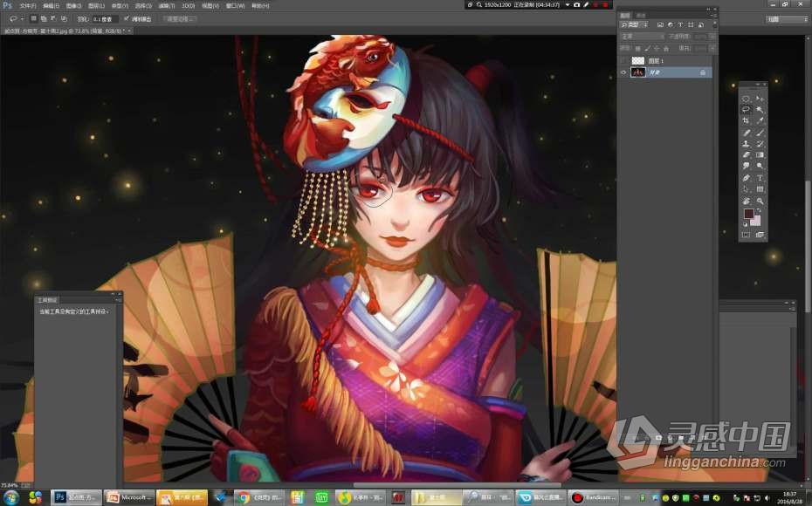Select the Crop tool

747,120
